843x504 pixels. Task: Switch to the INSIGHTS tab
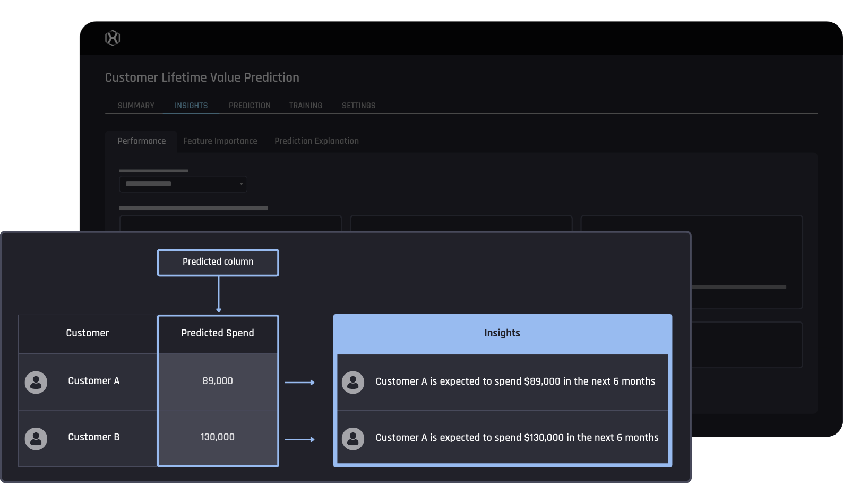(x=191, y=106)
